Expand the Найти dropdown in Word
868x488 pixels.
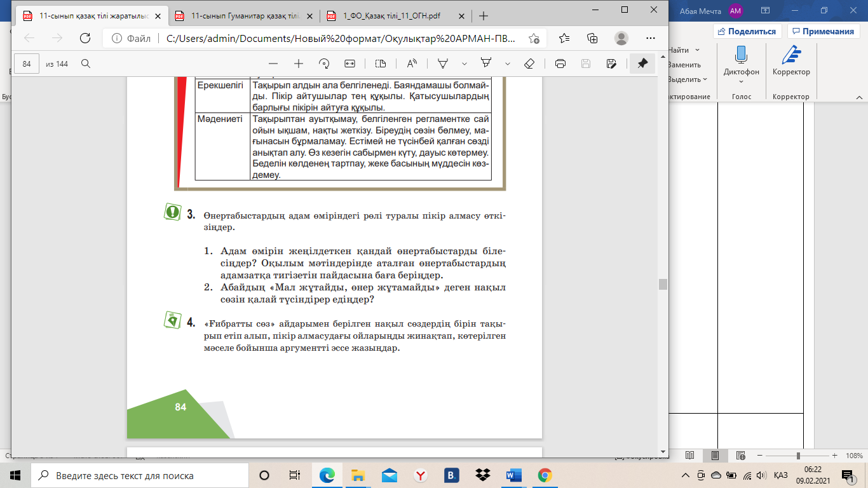[x=697, y=50]
